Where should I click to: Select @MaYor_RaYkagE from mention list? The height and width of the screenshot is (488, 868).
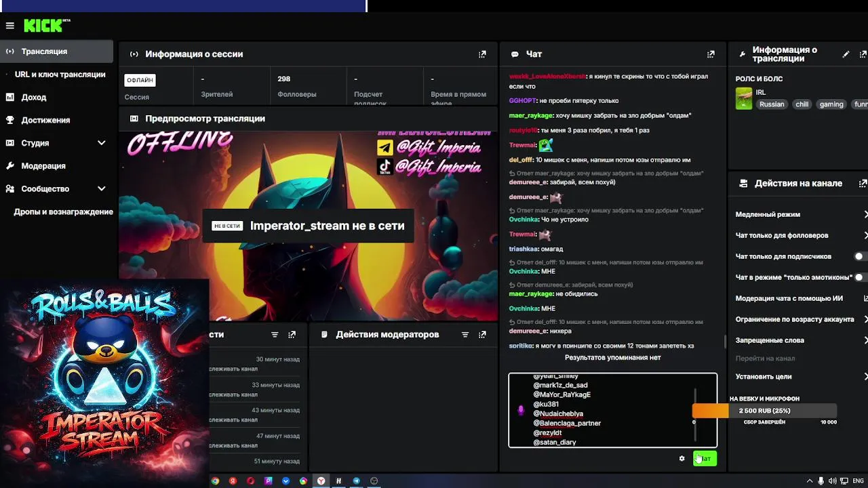coord(561,395)
